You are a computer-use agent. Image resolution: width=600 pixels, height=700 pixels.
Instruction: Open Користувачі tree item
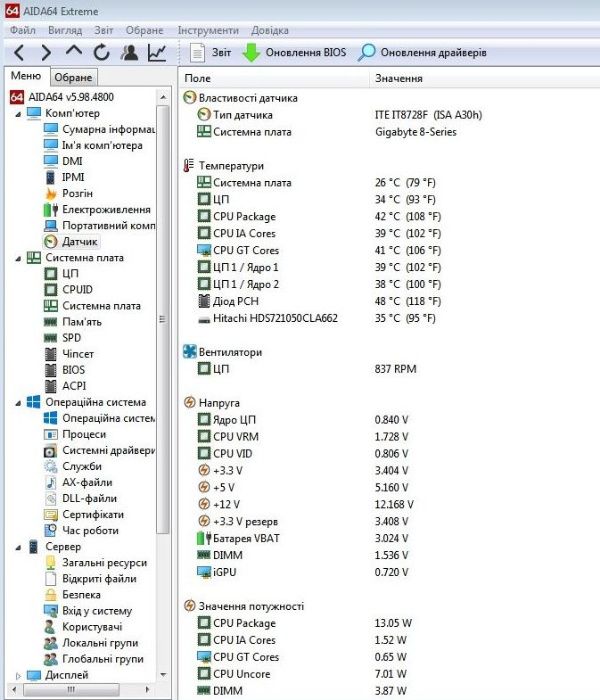click(x=83, y=627)
